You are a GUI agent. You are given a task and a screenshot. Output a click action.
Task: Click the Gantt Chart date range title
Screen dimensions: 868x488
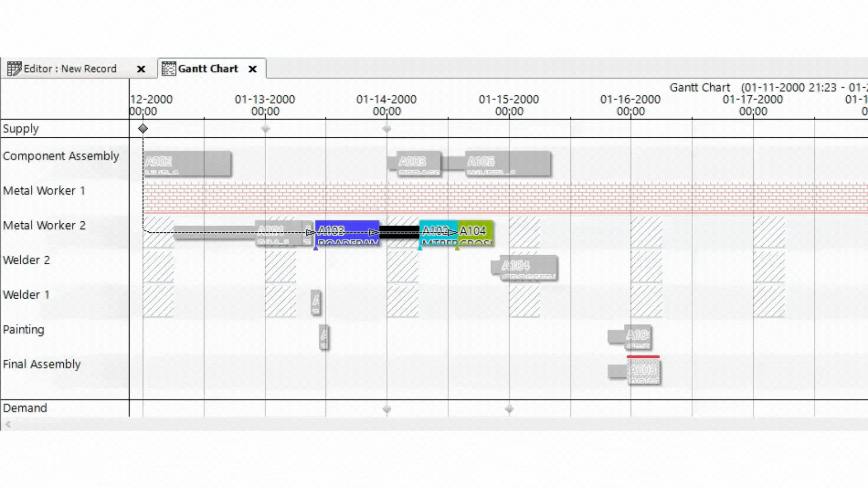[769, 87]
